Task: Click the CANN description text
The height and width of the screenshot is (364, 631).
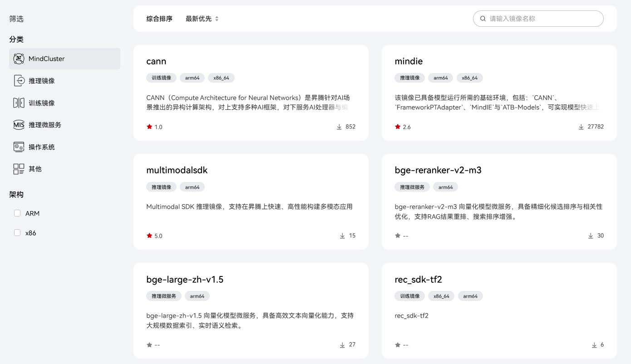Action: click(248, 103)
